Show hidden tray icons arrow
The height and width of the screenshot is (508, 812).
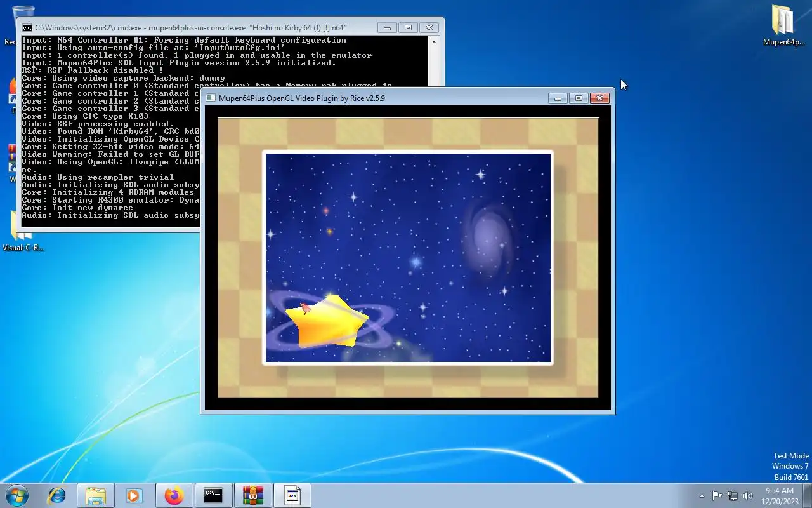(702, 496)
